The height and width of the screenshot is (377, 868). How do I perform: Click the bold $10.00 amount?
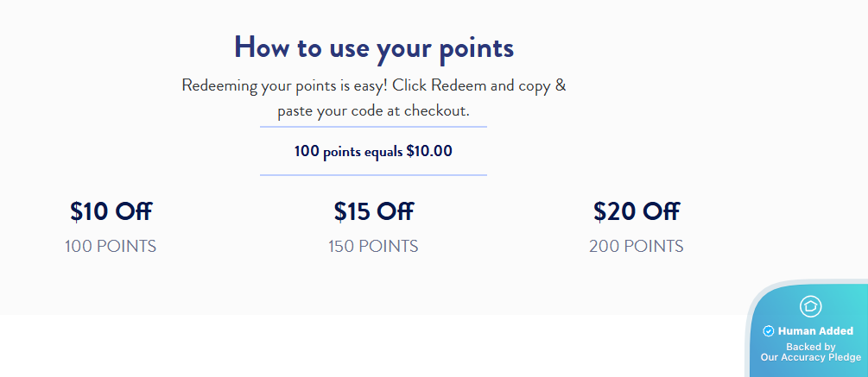pyautogui.click(x=429, y=152)
